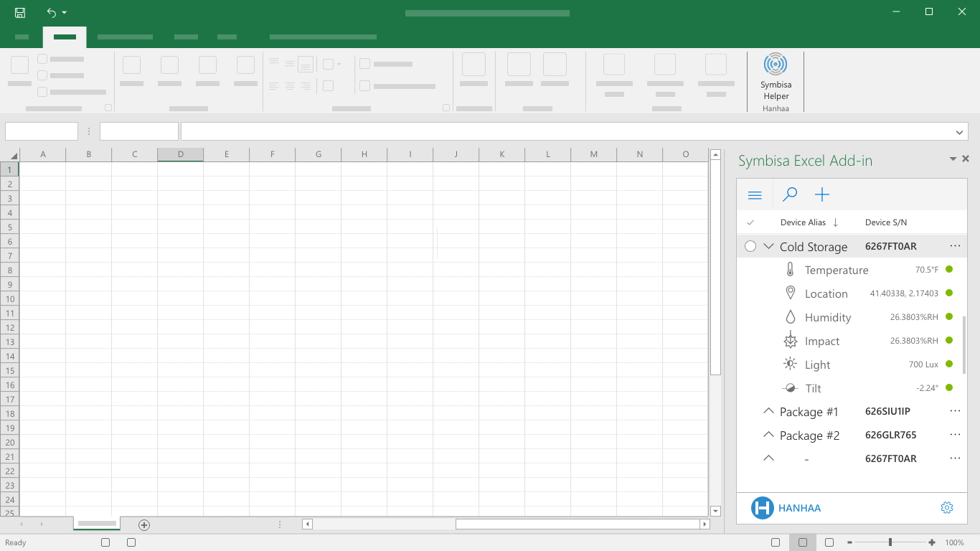
Task: Open the hamburger menu in Symbisa pane
Action: coord(755,194)
